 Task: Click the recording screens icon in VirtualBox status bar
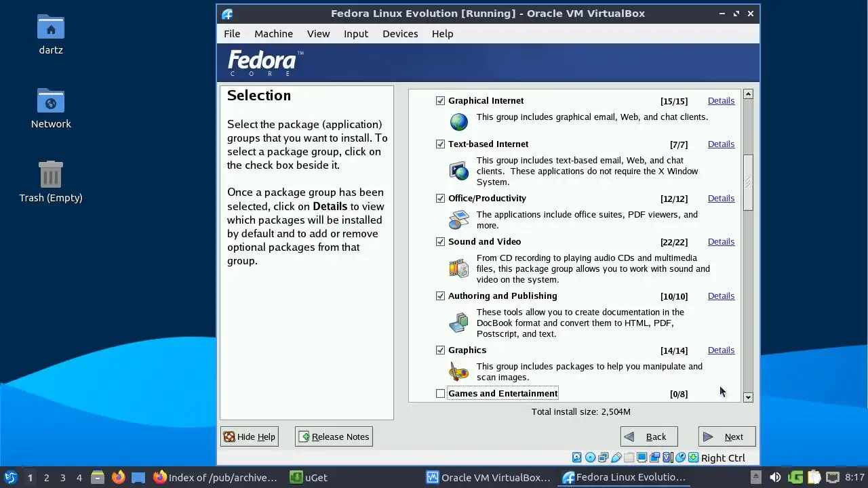pyautogui.click(x=654, y=457)
